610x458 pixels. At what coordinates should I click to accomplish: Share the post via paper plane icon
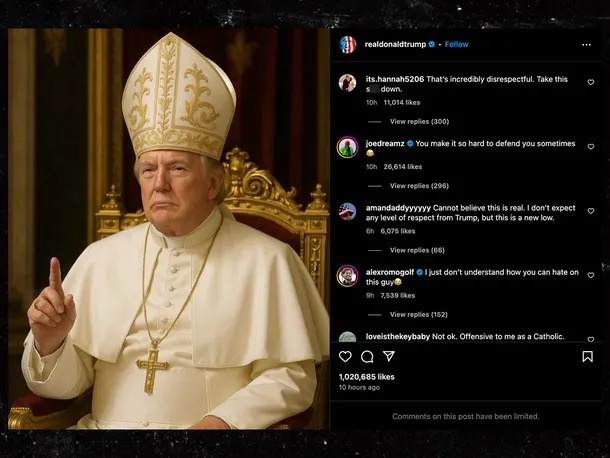tap(388, 356)
